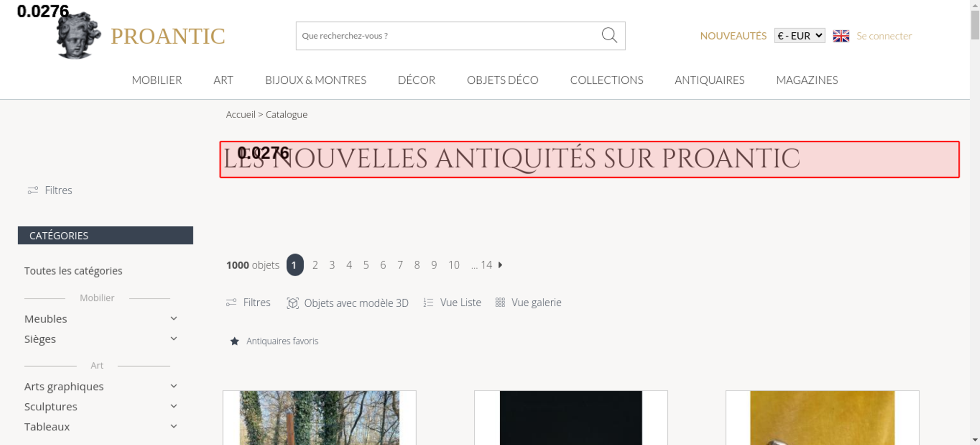Show objects with 3D model
The height and width of the screenshot is (445, 980).
347,303
